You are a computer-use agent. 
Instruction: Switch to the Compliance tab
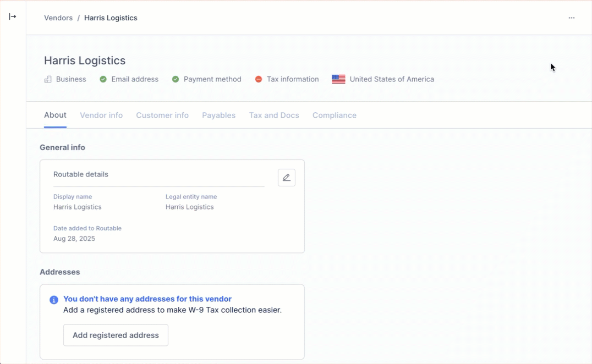coord(334,115)
